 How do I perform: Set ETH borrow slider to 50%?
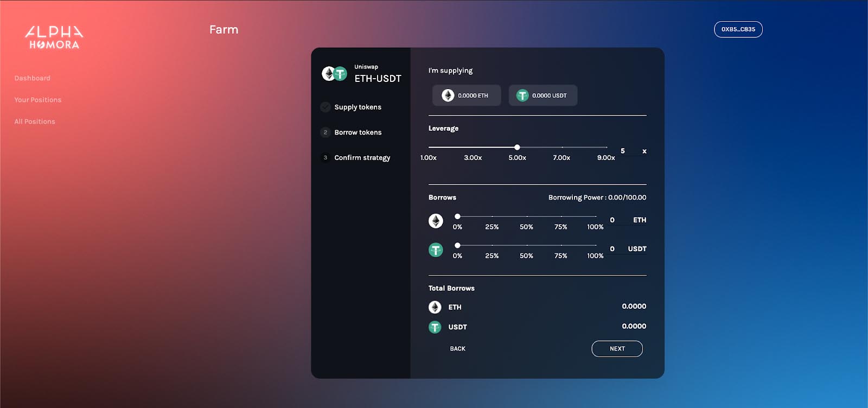pos(527,216)
